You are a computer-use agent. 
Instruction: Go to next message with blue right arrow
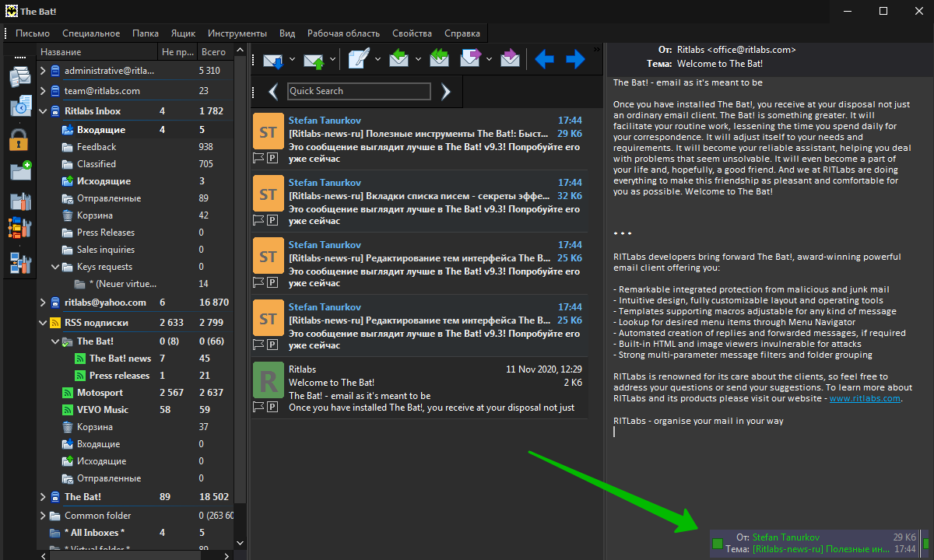(575, 59)
